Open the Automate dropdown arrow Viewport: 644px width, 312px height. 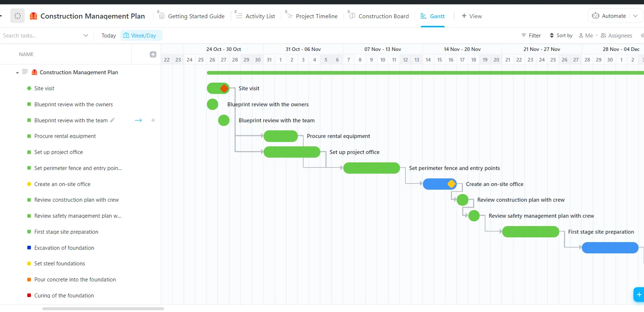636,16
